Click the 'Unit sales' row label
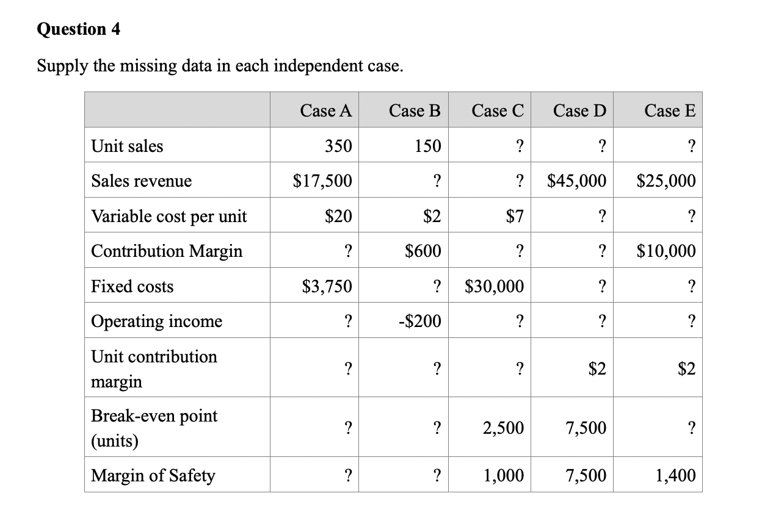Viewport: 762px width, 532px height. (127, 146)
